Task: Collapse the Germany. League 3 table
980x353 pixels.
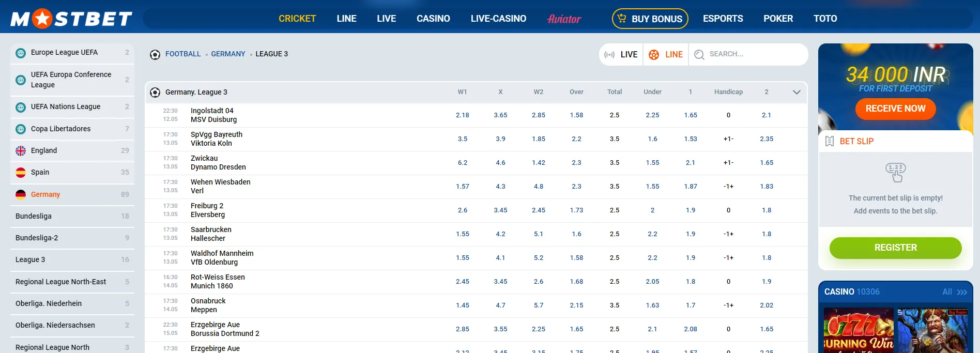Action: tap(797, 93)
